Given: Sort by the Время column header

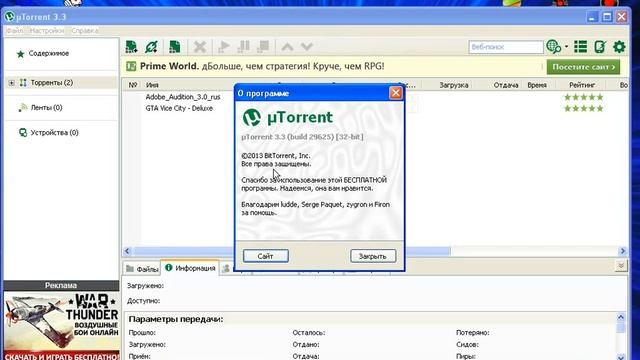Looking at the screenshot, I should click(x=537, y=85).
